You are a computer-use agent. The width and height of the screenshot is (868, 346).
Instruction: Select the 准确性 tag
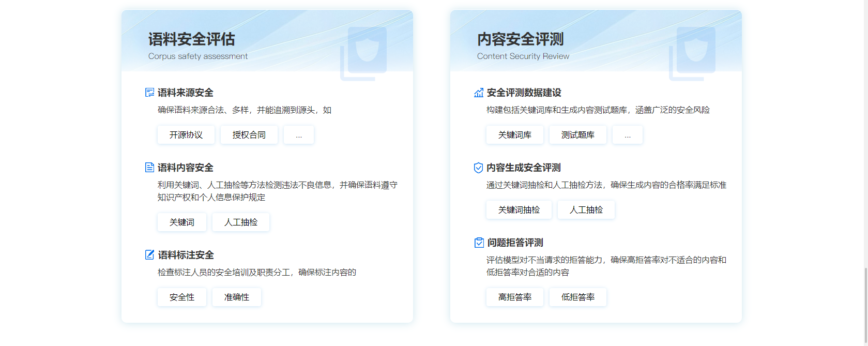[237, 297]
